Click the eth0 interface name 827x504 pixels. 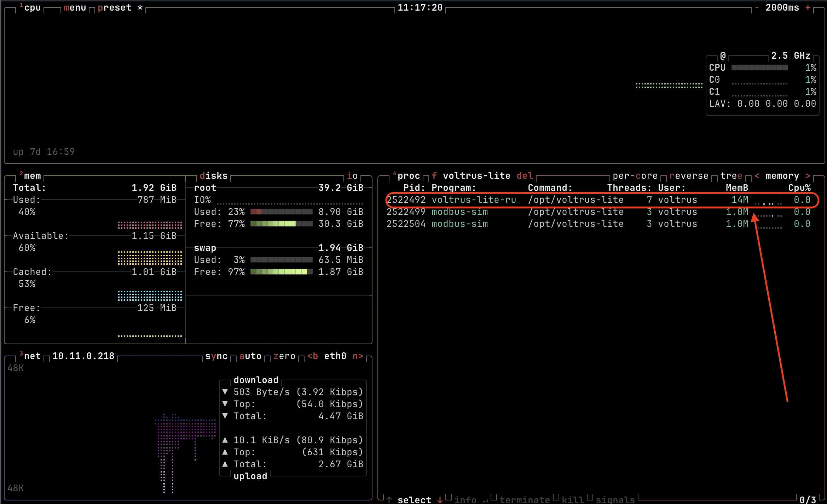pos(335,356)
